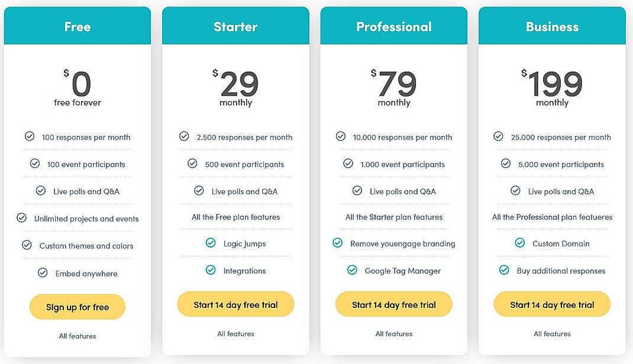
Task: Open "All features" under the Free plan
Action: tap(77, 336)
